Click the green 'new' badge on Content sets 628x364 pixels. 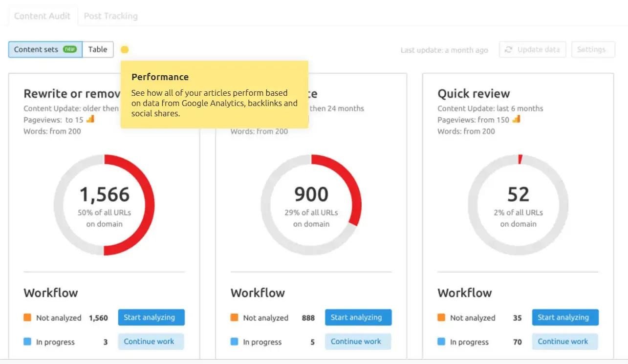[x=70, y=49]
